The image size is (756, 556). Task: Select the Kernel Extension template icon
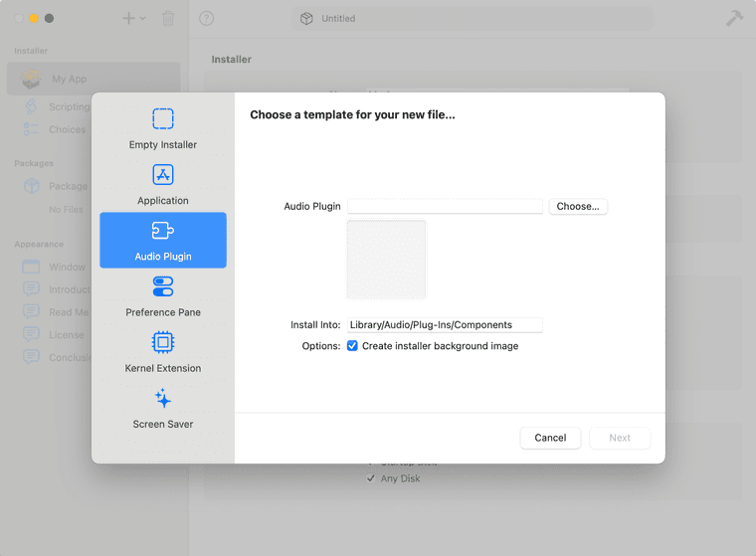[163, 342]
